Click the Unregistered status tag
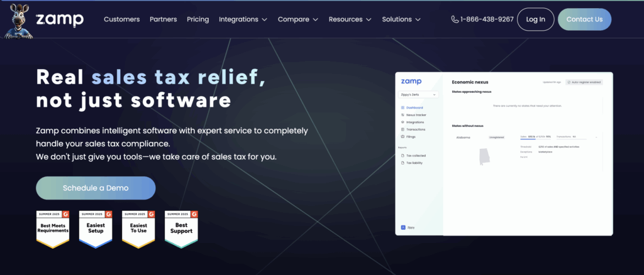The height and width of the screenshot is (275, 644). click(497, 137)
